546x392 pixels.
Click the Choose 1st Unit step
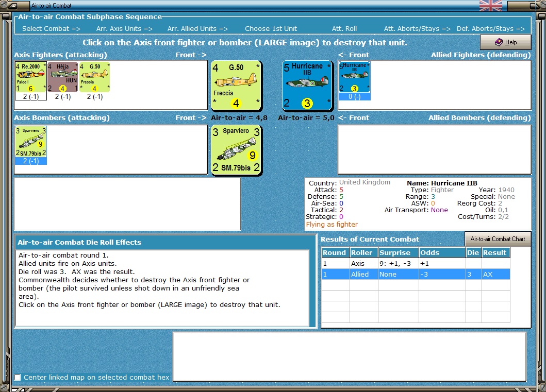[x=271, y=28]
